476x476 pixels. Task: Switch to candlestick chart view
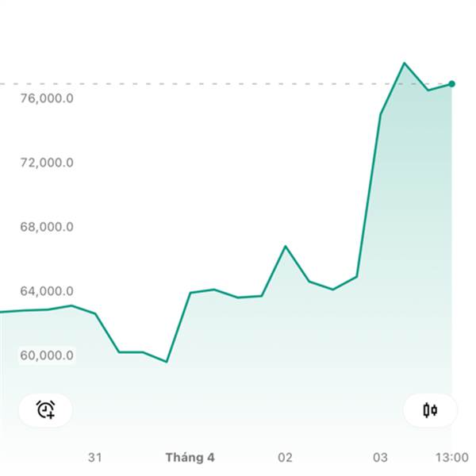(x=431, y=409)
